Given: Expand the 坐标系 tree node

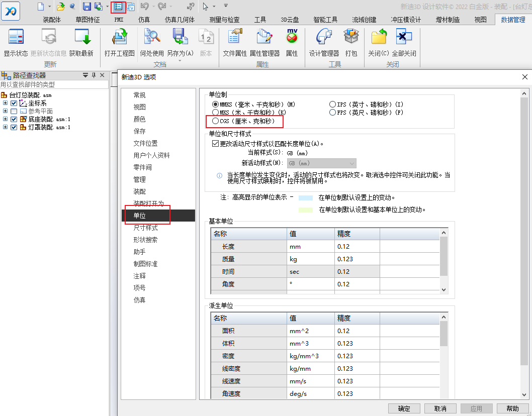Looking at the screenshot, I should (5, 102).
